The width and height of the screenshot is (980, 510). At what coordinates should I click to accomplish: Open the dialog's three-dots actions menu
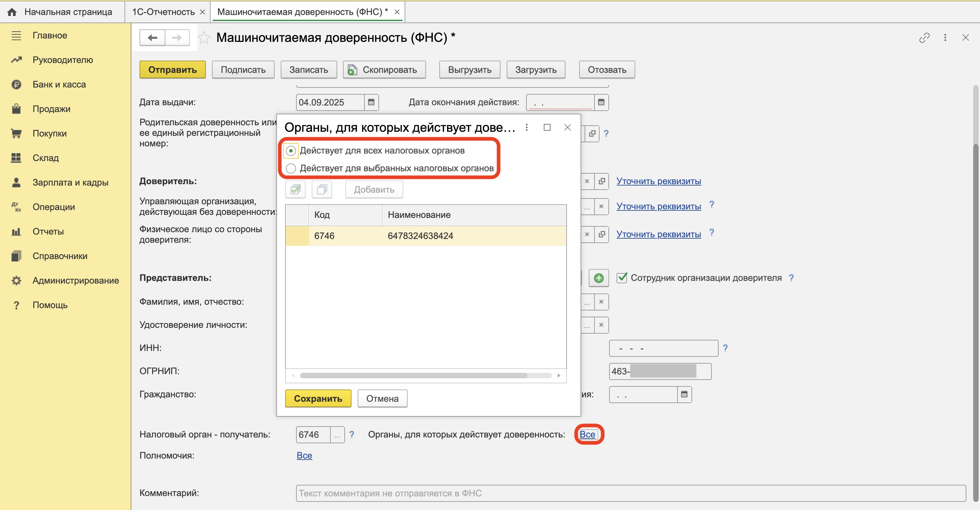click(x=527, y=127)
